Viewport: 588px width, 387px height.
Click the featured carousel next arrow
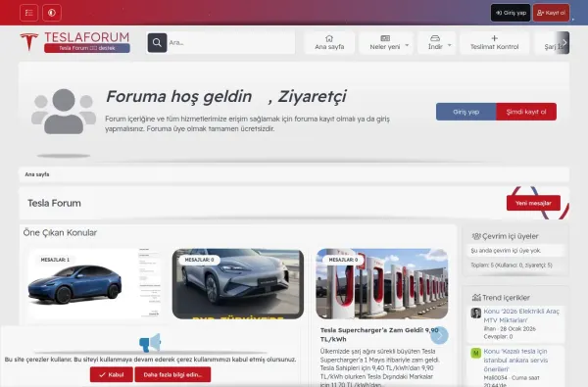point(439,335)
